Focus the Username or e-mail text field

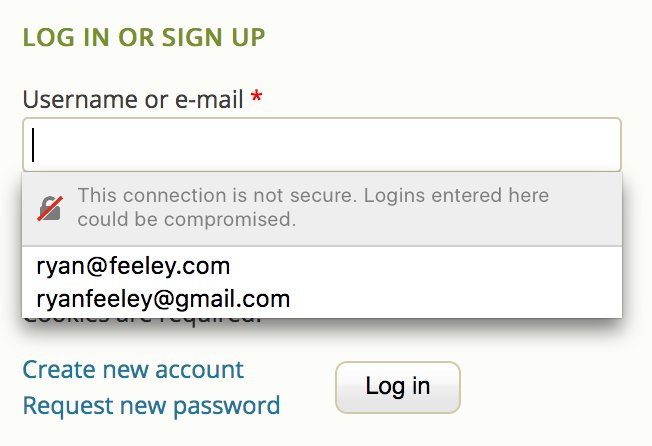point(321,144)
